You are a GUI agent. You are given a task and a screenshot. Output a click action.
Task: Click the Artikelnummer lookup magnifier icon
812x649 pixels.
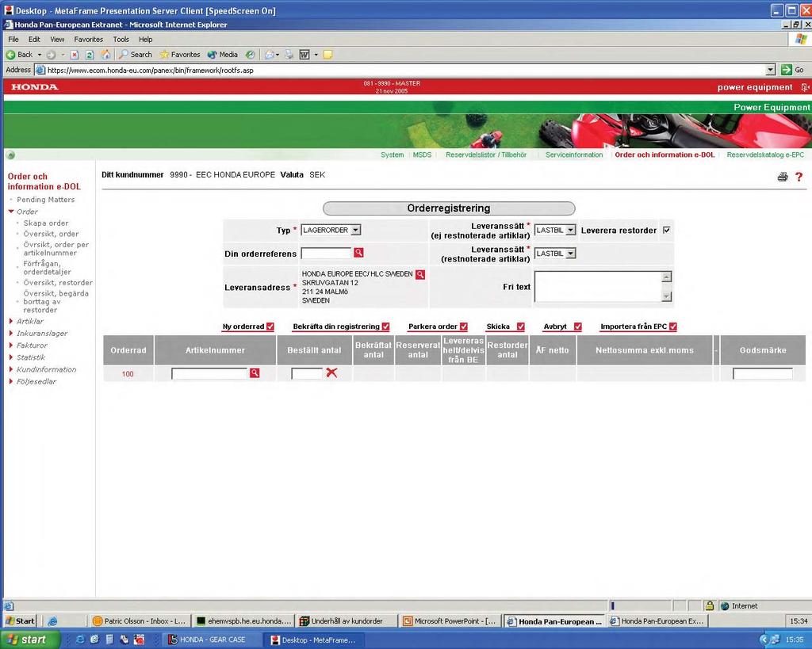pos(255,372)
